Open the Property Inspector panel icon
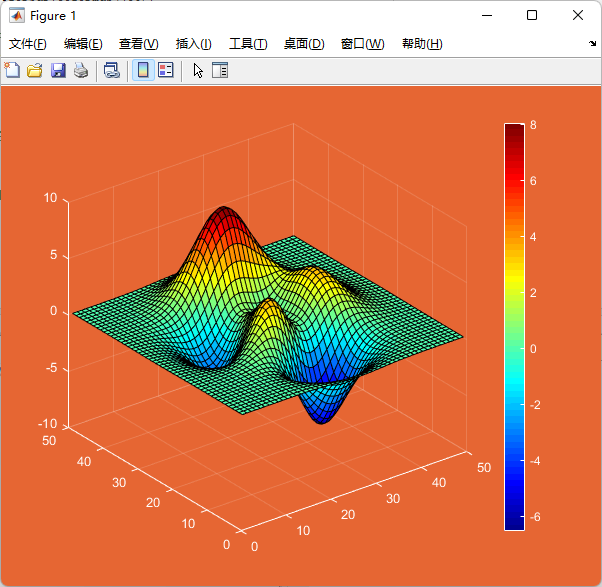602x587 pixels. (220, 70)
